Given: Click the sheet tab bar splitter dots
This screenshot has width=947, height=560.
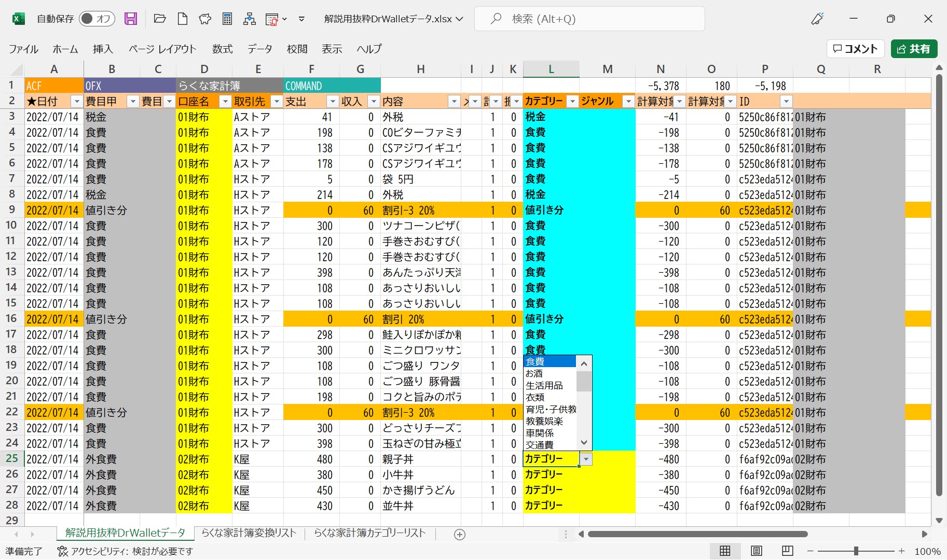Looking at the screenshot, I should pos(566,534).
